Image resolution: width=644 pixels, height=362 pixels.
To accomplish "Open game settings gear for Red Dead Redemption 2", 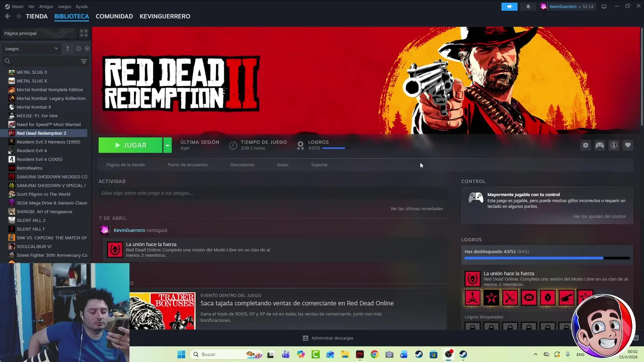I will click(x=585, y=145).
